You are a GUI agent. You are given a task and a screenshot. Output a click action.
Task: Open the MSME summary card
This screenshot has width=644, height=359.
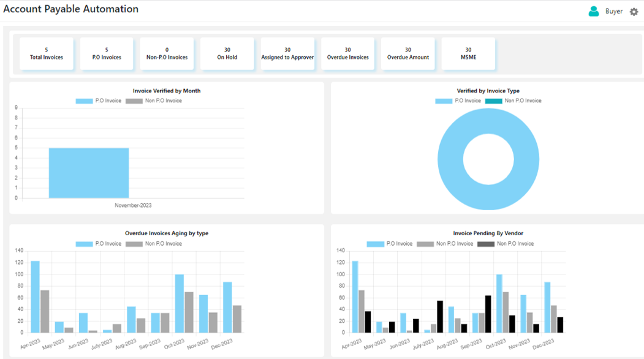(x=468, y=54)
